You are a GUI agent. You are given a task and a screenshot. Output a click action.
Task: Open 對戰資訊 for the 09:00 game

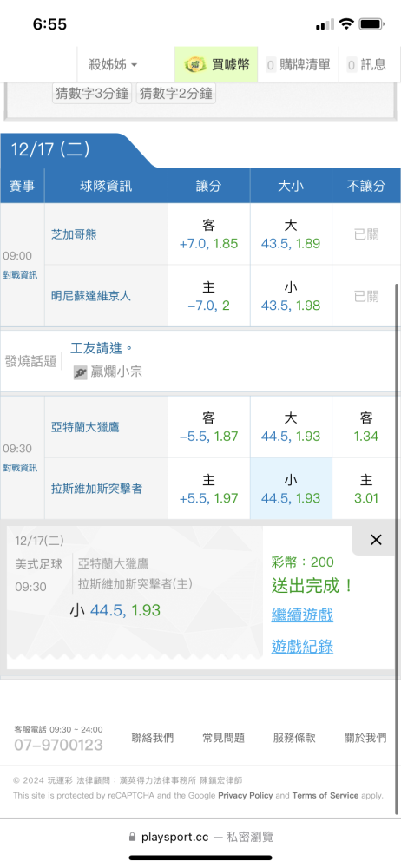21,275
